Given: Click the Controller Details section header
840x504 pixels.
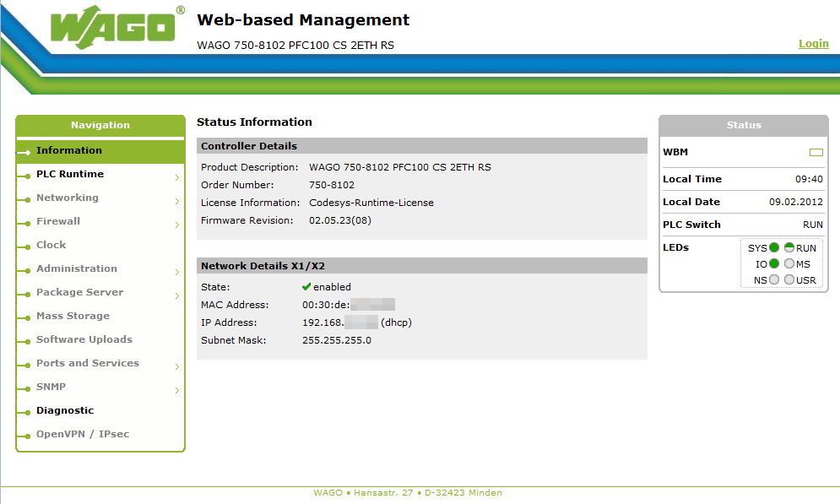Looking at the screenshot, I should tap(422, 146).
